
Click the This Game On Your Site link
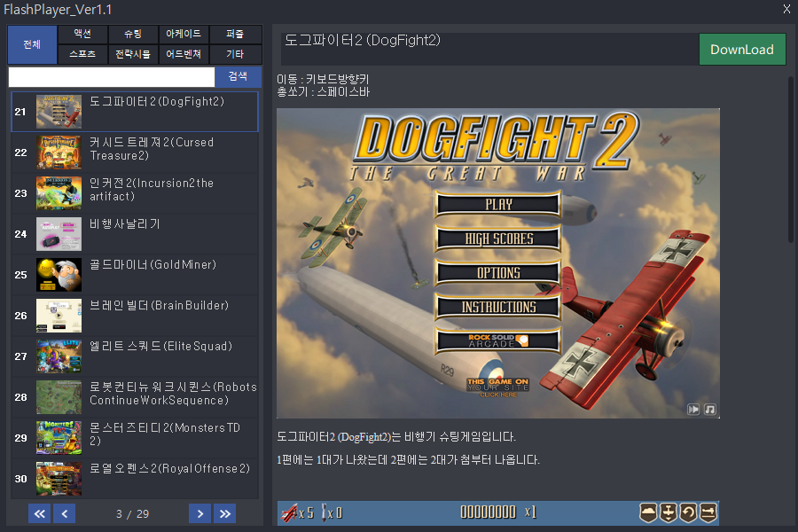(498, 387)
